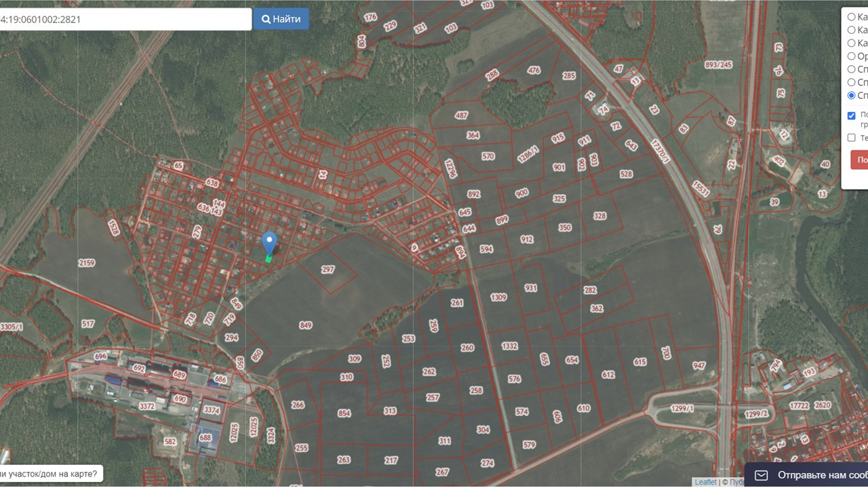868x488 pixels.
Task: Select parcel labeled 3374
Action: click(x=212, y=410)
